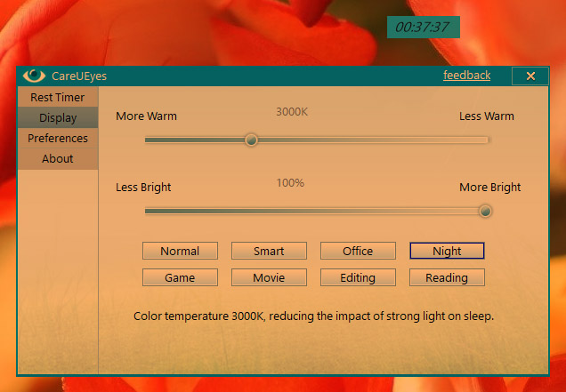
Task: Click the More Bright label
Action: (489, 188)
